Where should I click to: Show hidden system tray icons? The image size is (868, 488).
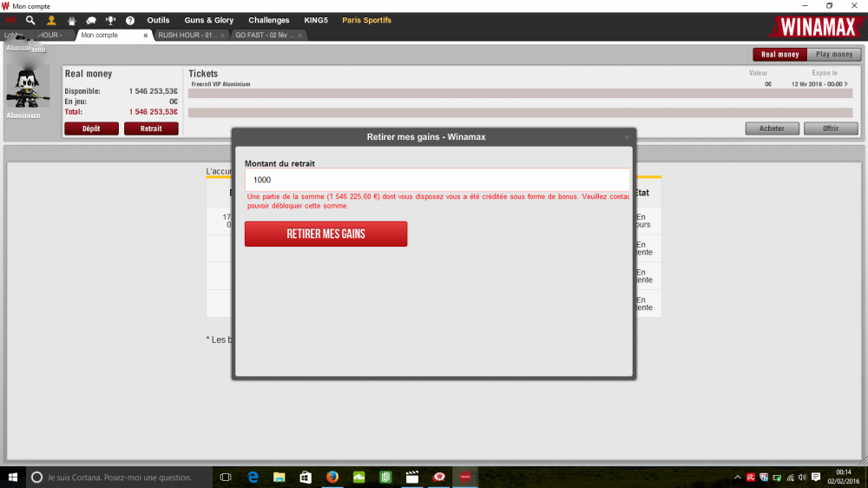click(x=737, y=478)
